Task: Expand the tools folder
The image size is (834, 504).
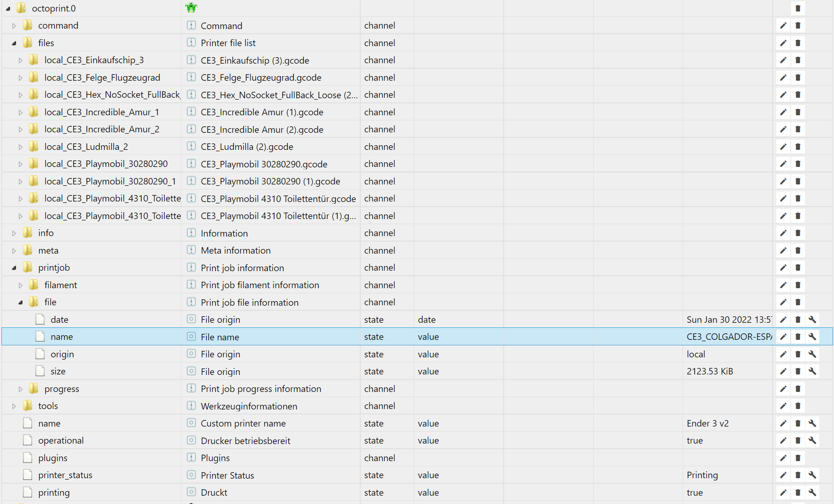Action: (x=14, y=406)
